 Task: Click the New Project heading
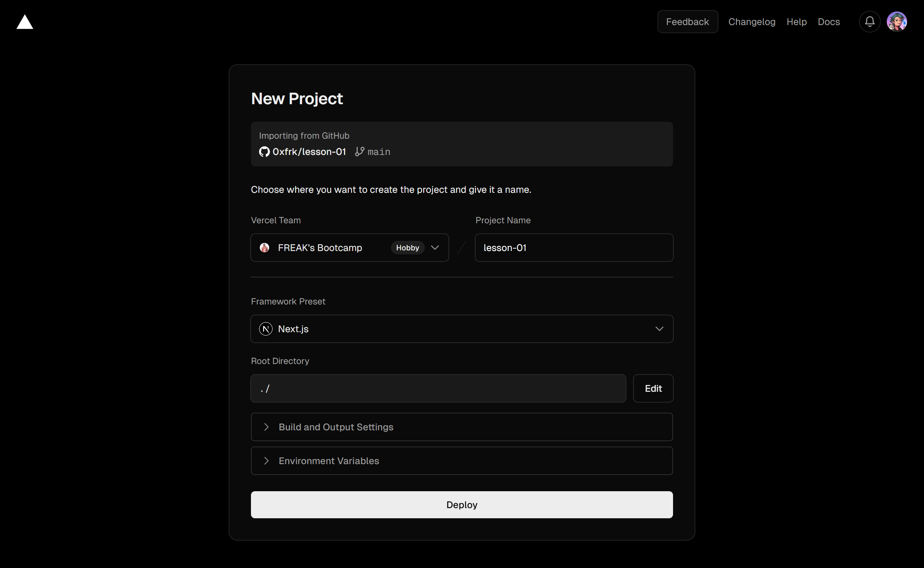click(x=297, y=99)
